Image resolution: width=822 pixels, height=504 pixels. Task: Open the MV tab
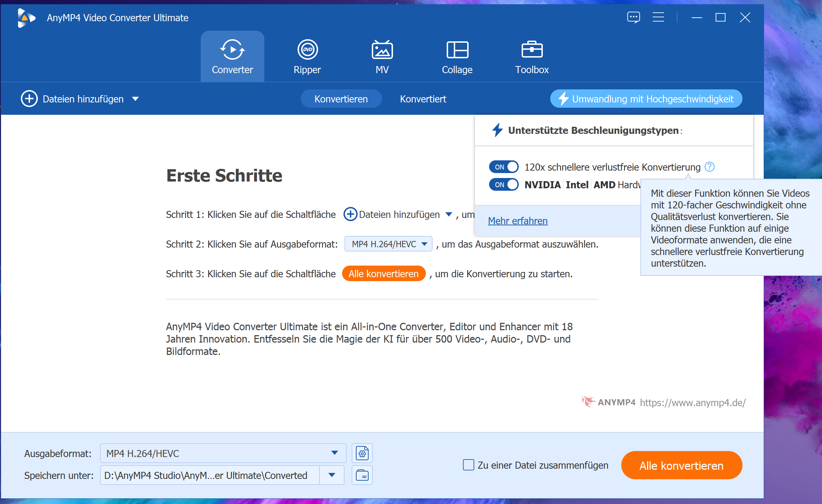click(382, 57)
